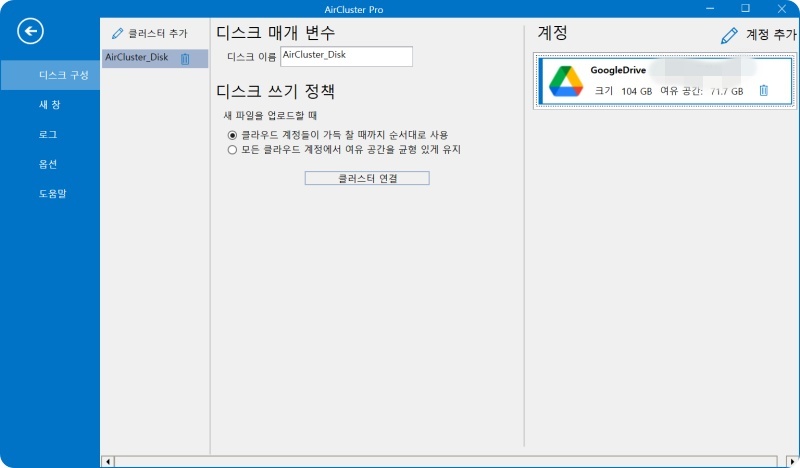This screenshot has width=800, height=468.
Task: Minimize the AirCluster Pro window
Action: (x=710, y=9)
